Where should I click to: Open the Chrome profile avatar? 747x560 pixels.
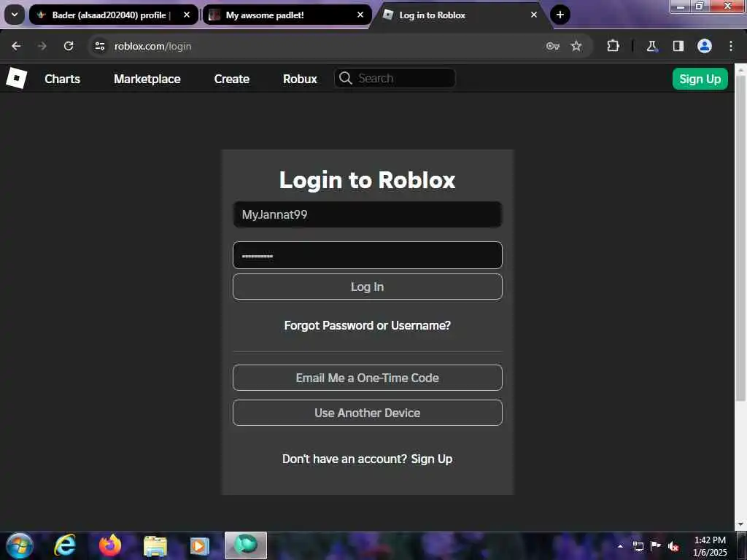[705, 46]
